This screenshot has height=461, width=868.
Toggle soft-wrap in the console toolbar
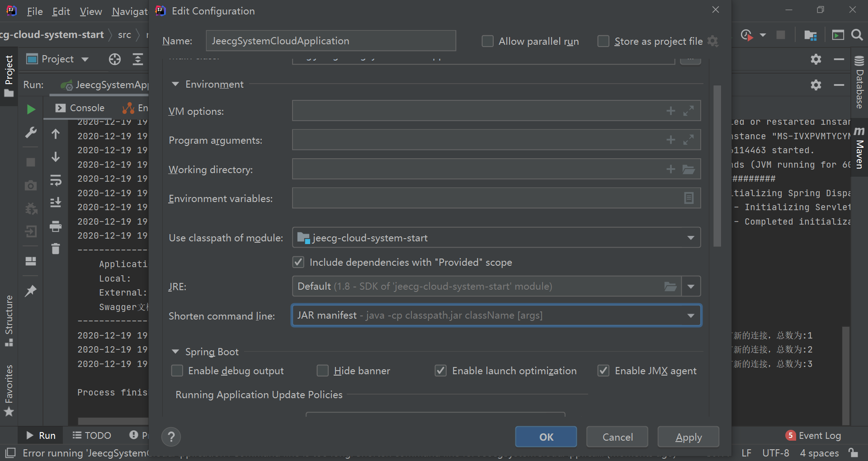point(56,180)
